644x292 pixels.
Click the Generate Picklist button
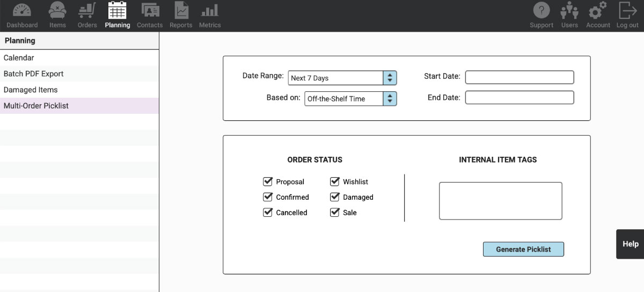click(523, 249)
